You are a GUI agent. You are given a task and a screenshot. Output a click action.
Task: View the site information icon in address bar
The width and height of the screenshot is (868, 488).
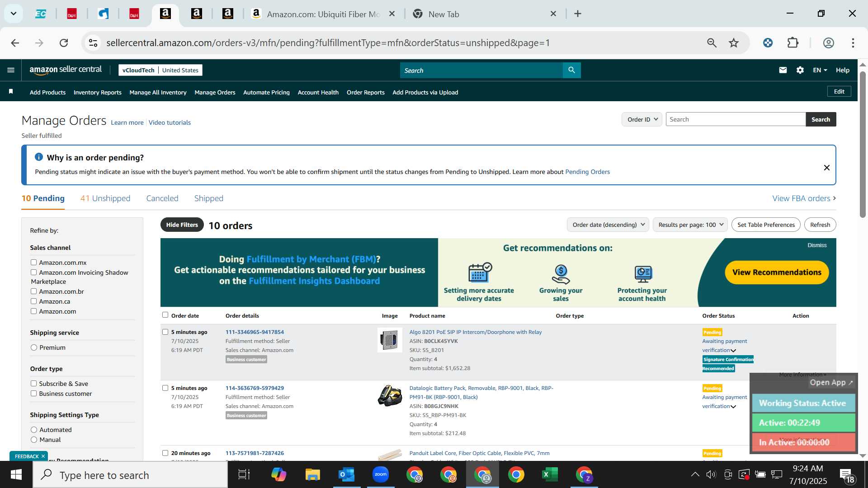(x=93, y=43)
